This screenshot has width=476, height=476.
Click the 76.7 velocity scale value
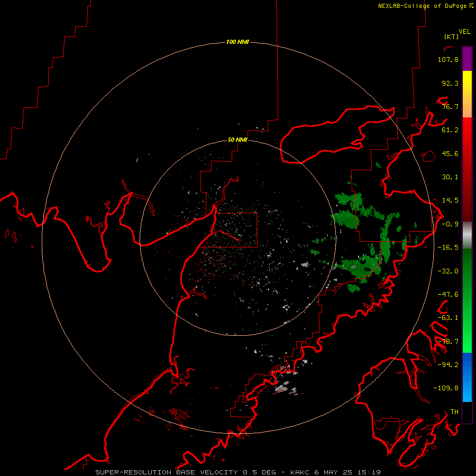coord(450,106)
